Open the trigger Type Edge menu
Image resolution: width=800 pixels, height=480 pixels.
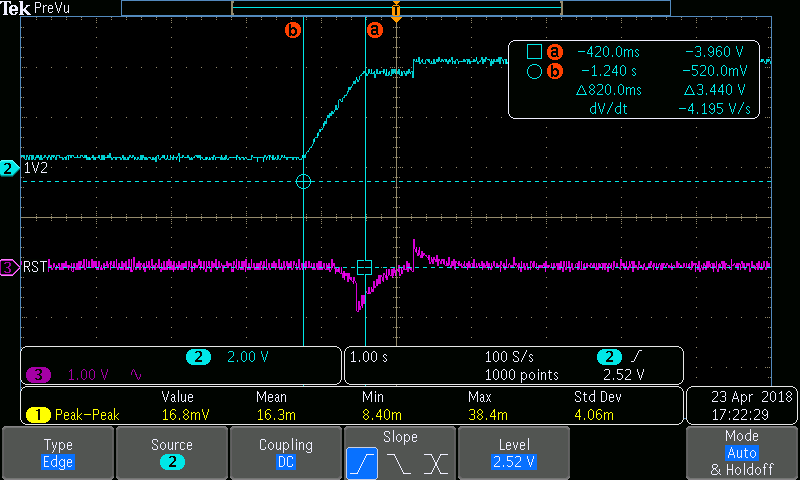click(x=58, y=453)
